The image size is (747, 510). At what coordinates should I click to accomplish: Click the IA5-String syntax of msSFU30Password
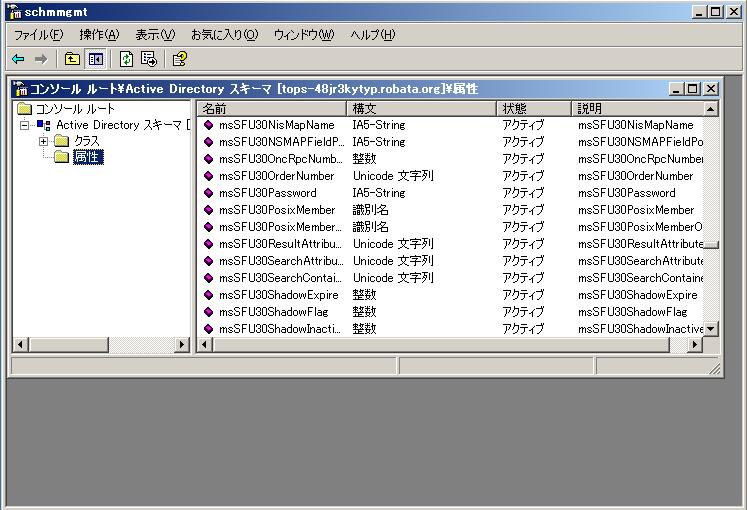pyautogui.click(x=379, y=193)
